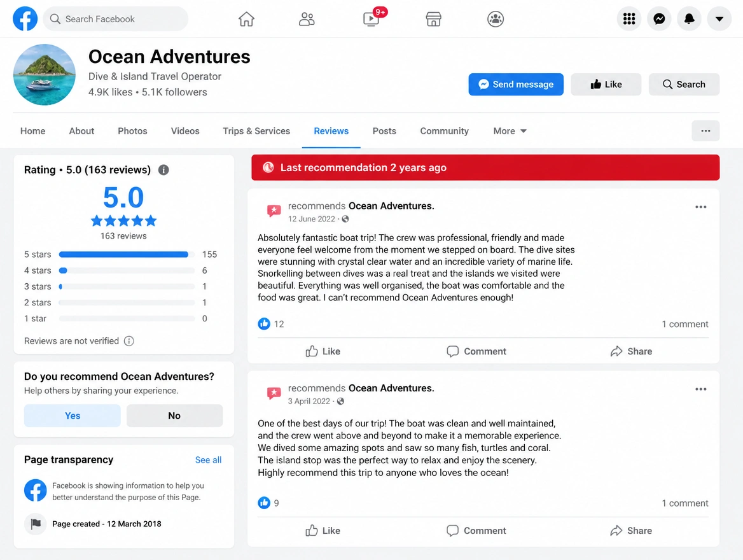743x560 pixels.
Task: Choose No for recommending Ocean Adventures
Action: (174, 416)
